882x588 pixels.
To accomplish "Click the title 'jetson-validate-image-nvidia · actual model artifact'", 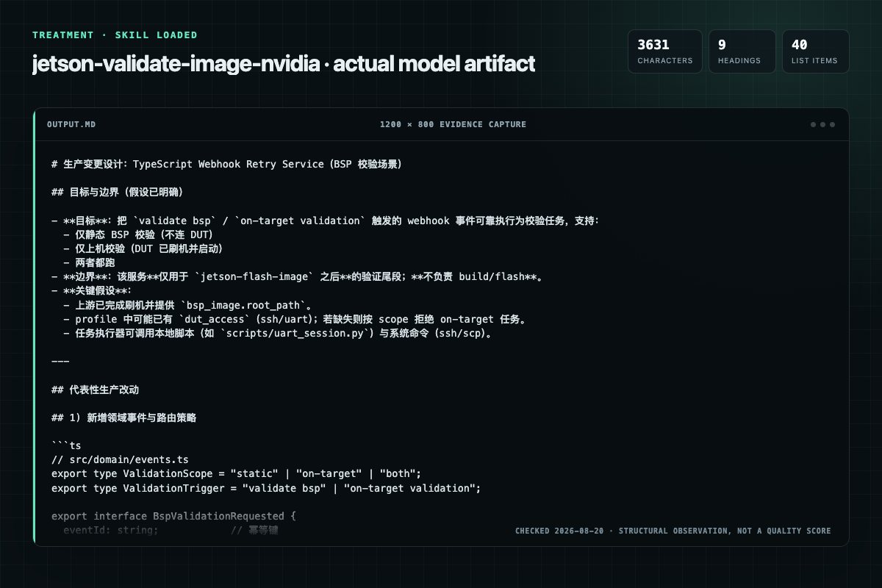I will tap(284, 64).
